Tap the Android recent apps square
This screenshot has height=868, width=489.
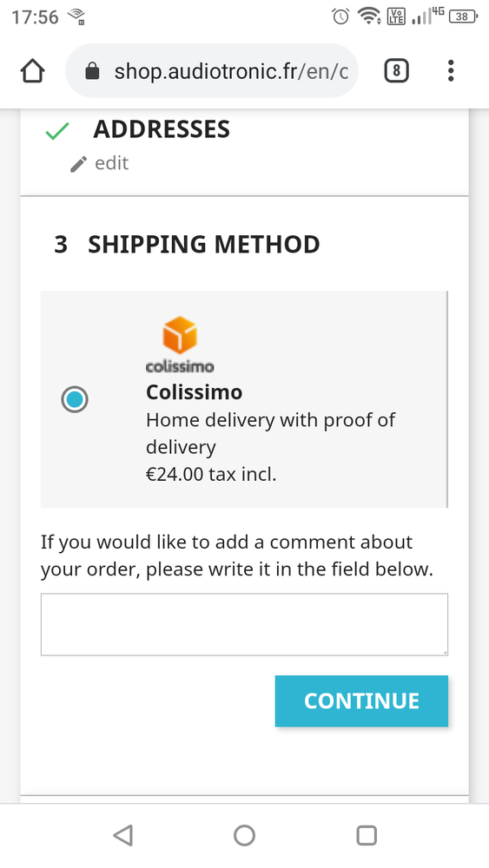pyautogui.click(x=367, y=835)
